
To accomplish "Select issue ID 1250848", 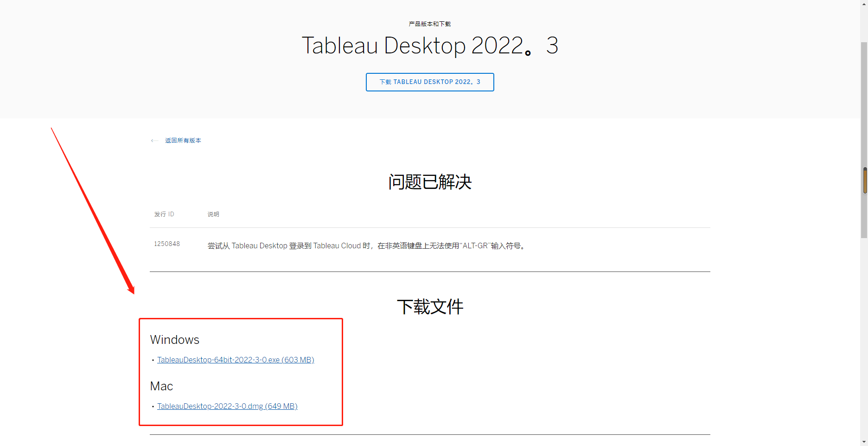I will point(167,244).
